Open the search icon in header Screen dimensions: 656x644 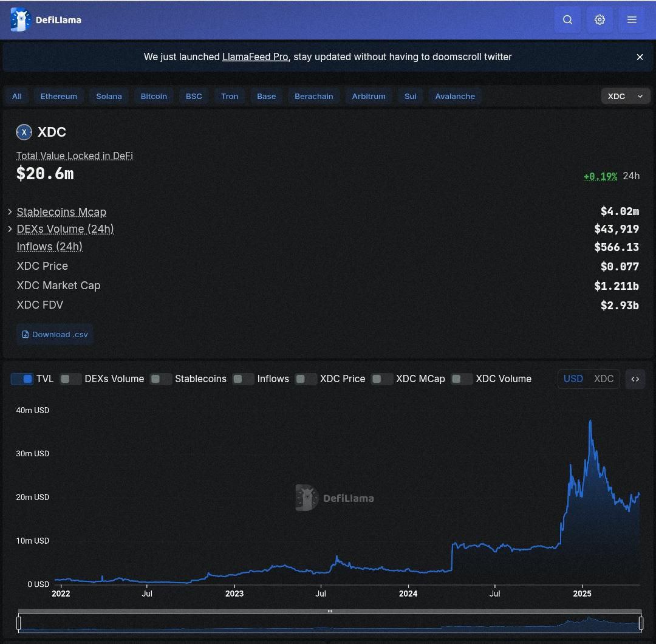tap(567, 19)
